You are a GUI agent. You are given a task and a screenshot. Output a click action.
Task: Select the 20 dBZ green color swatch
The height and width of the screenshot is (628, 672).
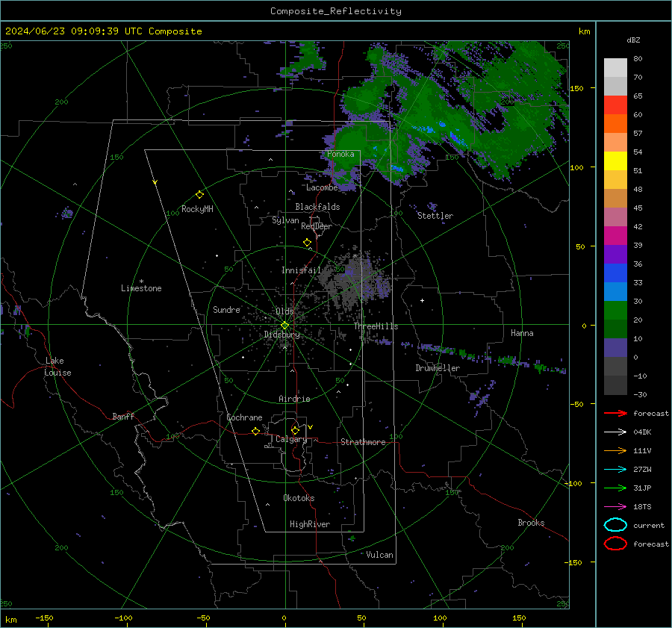[x=615, y=311]
